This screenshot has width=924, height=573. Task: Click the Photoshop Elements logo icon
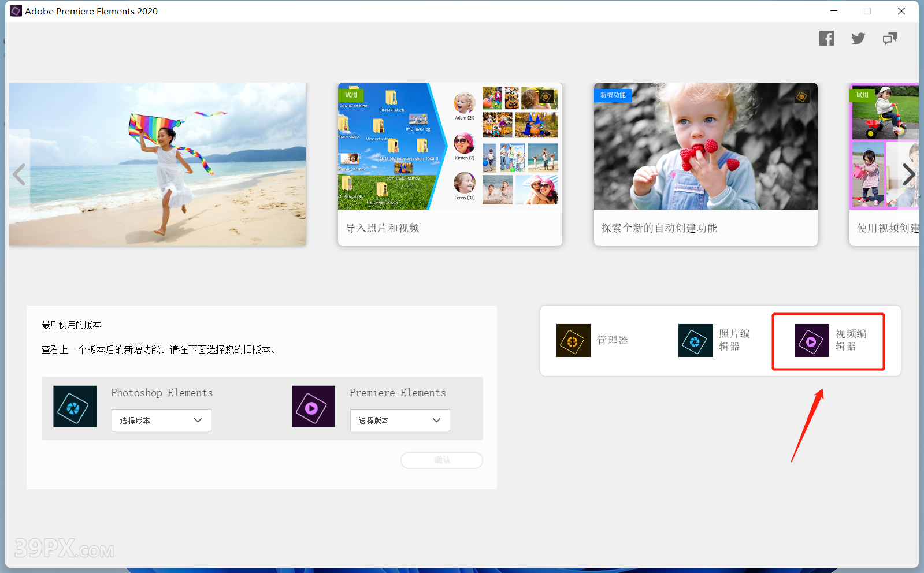(x=75, y=407)
